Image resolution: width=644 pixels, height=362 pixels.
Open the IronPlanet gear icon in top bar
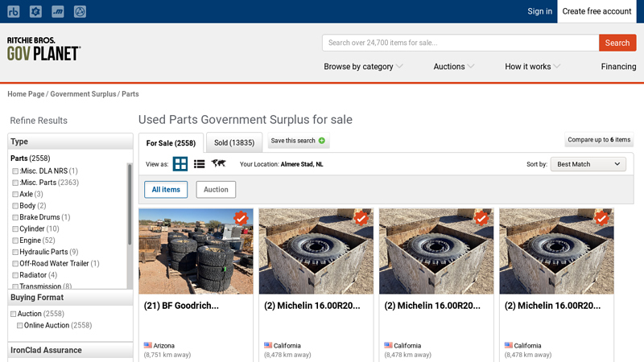[x=35, y=11]
